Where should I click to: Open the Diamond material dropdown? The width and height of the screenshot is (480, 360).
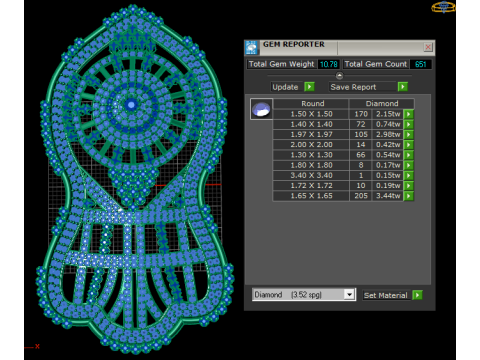(349, 295)
